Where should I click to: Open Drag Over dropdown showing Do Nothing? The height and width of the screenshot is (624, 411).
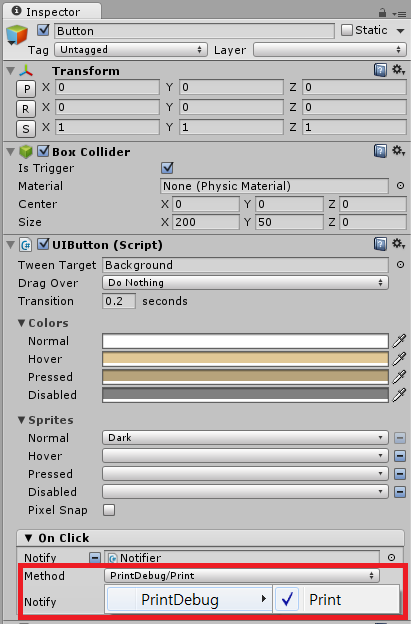point(245,283)
